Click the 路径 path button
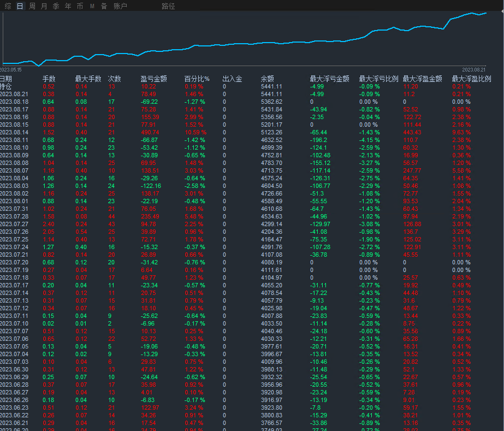504x431 pixels. tap(168, 6)
